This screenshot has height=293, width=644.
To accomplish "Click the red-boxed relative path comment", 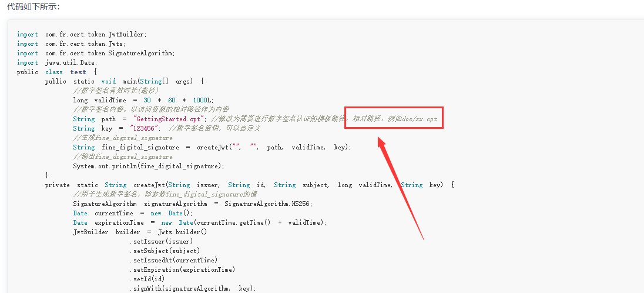I will (394, 118).
